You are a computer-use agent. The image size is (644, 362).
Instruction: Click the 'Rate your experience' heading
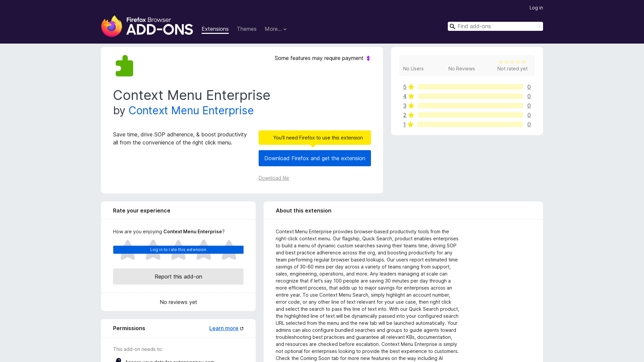point(142,211)
